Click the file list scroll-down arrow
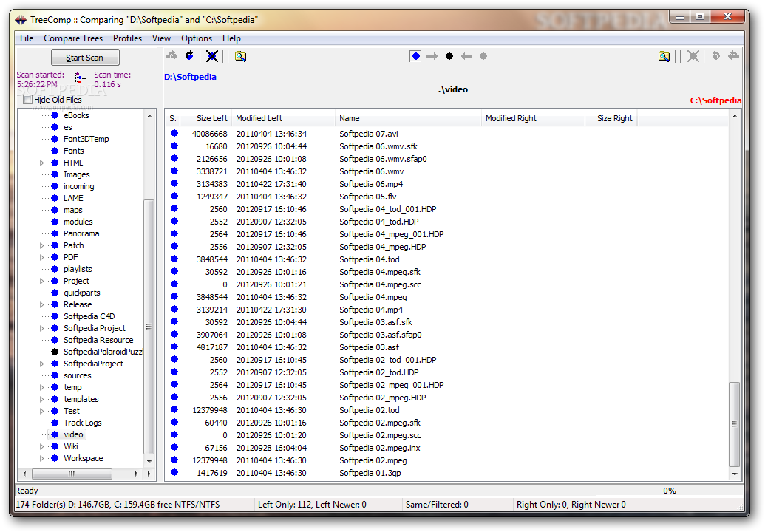The height and width of the screenshot is (532, 765). point(734,474)
